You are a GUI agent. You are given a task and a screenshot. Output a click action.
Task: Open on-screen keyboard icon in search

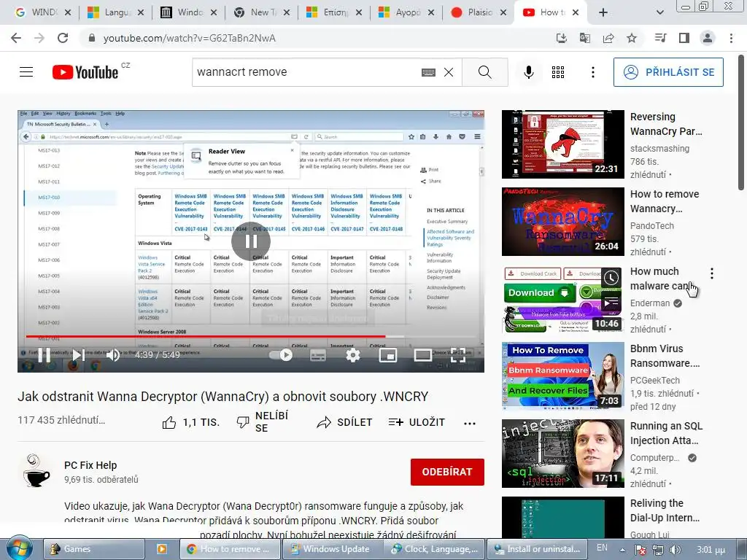point(428,72)
